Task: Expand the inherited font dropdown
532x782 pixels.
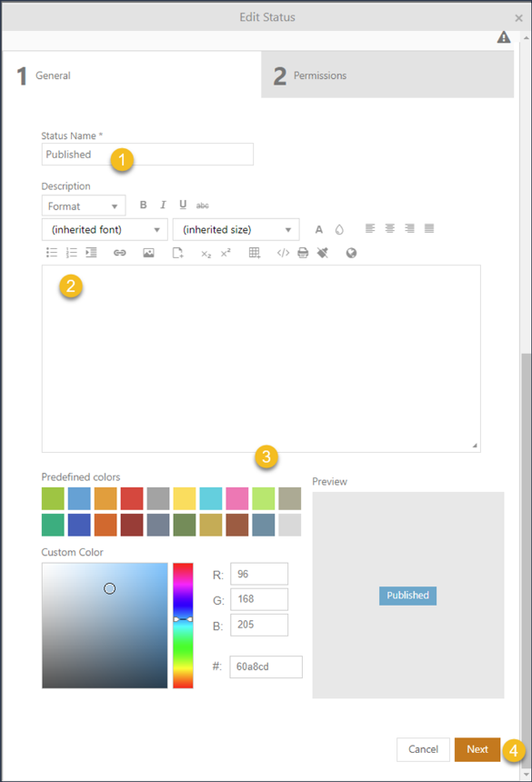Action: coord(105,229)
